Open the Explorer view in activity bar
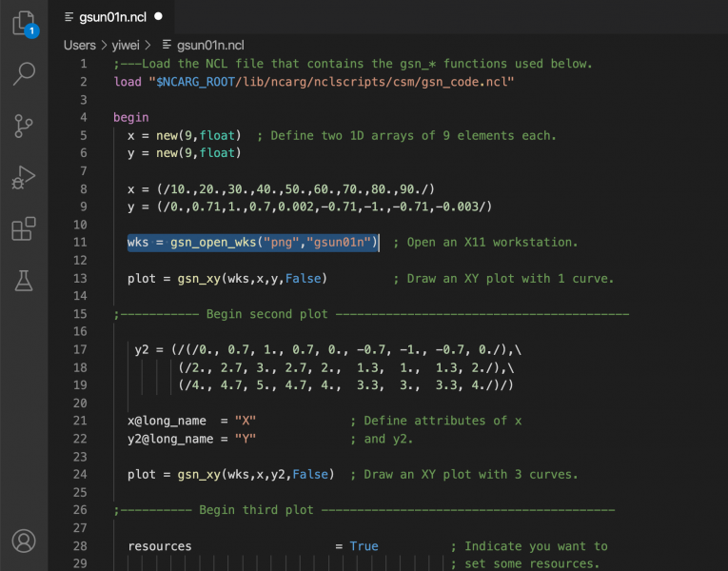The width and height of the screenshot is (728, 571). coord(24,24)
